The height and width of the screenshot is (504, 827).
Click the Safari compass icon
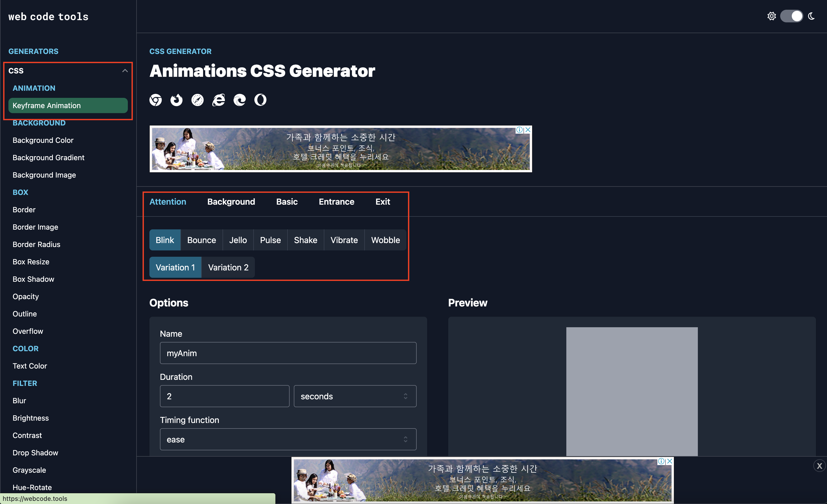pyautogui.click(x=197, y=100)
